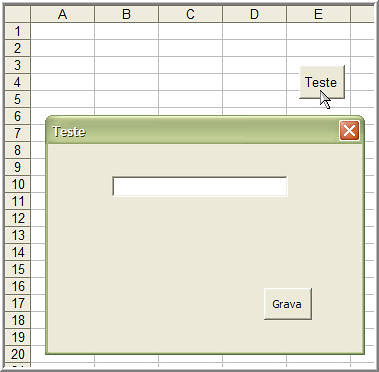The height and width of the screenshot is (372, 379).
Task: Select cell B5
Action: [x=126, y=99]
